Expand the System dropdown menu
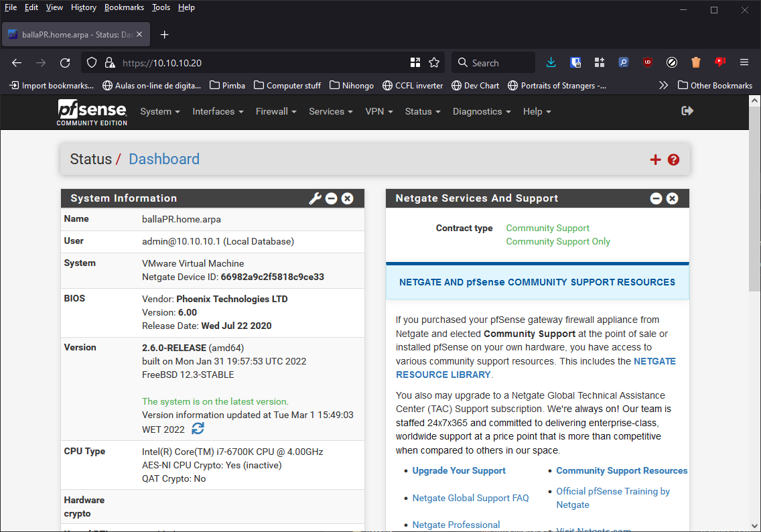This screenshot has width=761, height=532. point(159,112)
